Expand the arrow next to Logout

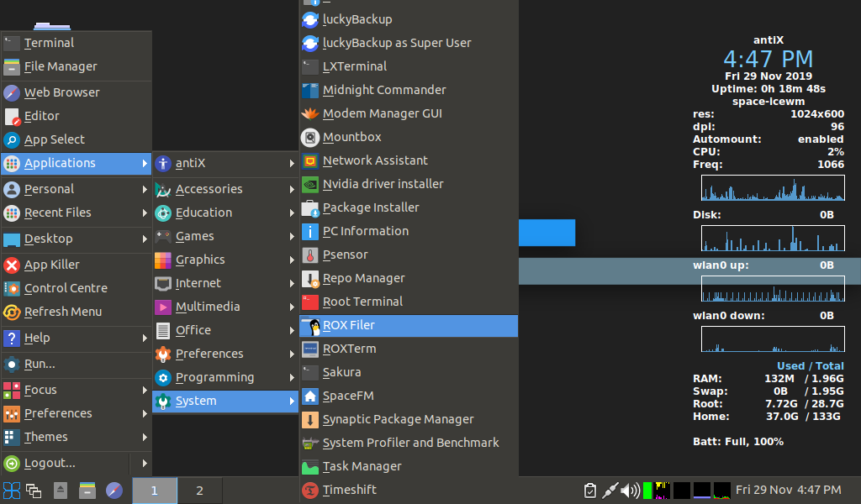145,464
